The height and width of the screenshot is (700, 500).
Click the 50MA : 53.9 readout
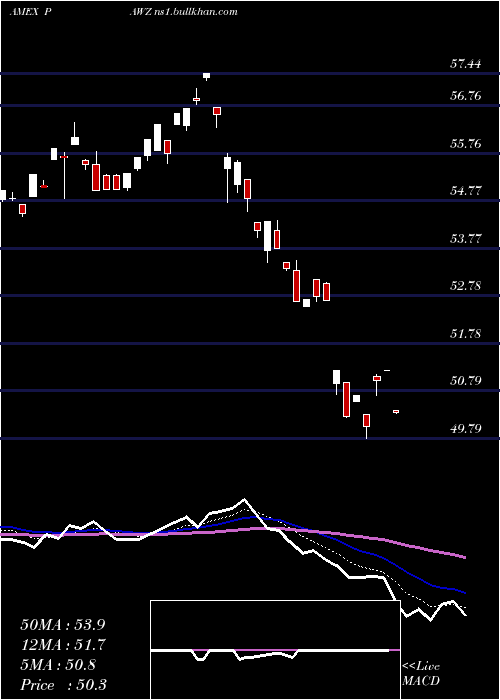pos(64,625)
